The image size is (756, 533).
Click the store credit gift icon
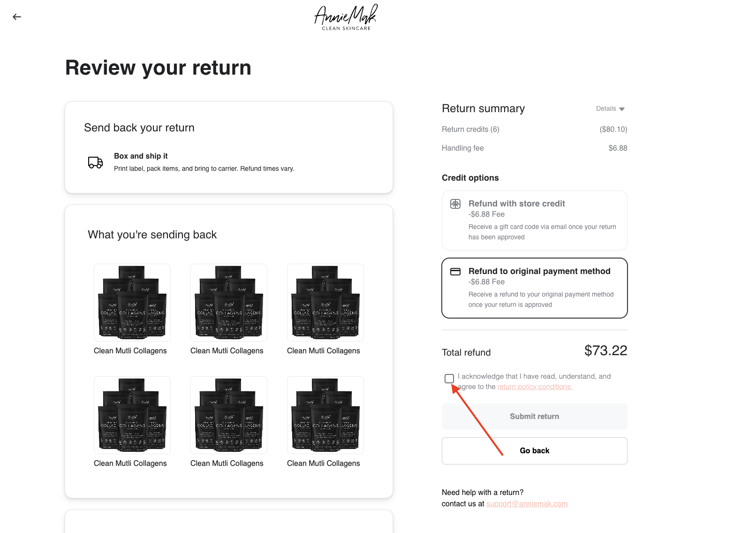(455, 204)
